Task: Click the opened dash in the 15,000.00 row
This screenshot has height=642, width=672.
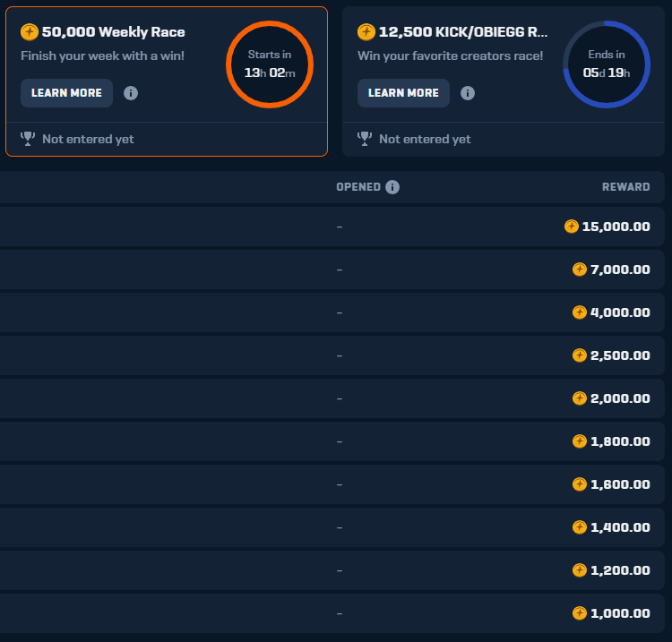Action: click(x=340, y=227)
